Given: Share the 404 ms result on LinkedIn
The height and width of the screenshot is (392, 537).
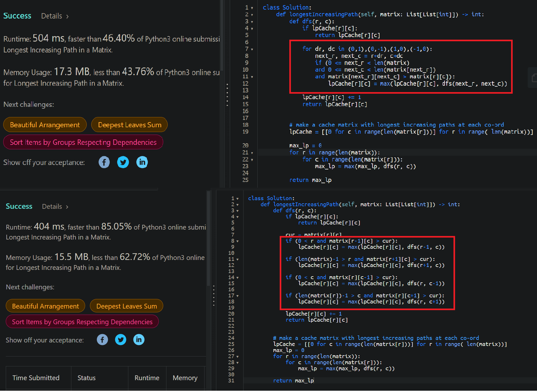Looking at the screenshot, I should click(x=139, y=340).
